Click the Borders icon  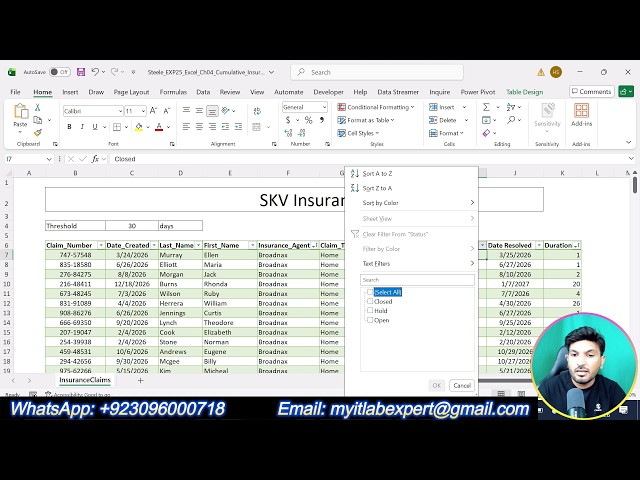pyautogui.click(x=117, y=127)
